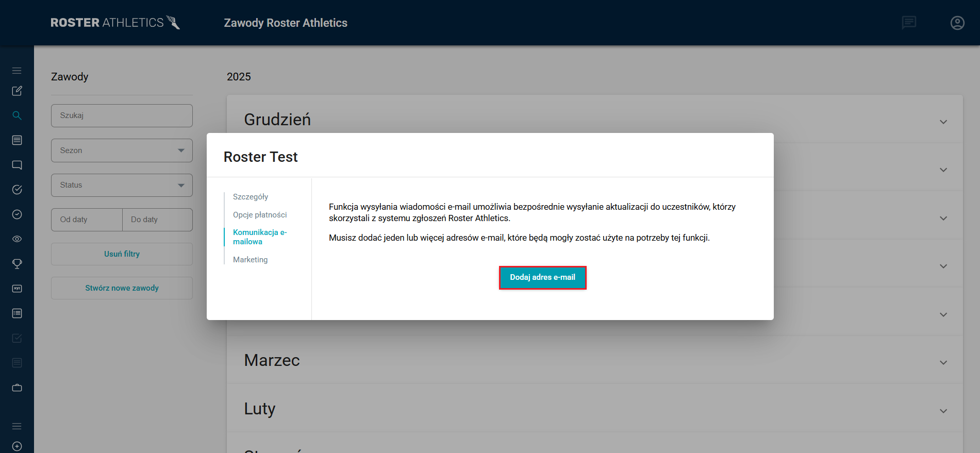Click the 2025 year heading
The width and height of the screenshot is (980, 453).
tap(239, 77)
